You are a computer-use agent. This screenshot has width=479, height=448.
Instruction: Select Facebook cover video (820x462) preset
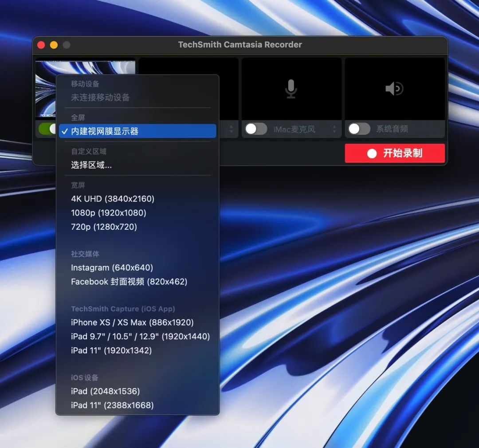(x=137, y=282)
